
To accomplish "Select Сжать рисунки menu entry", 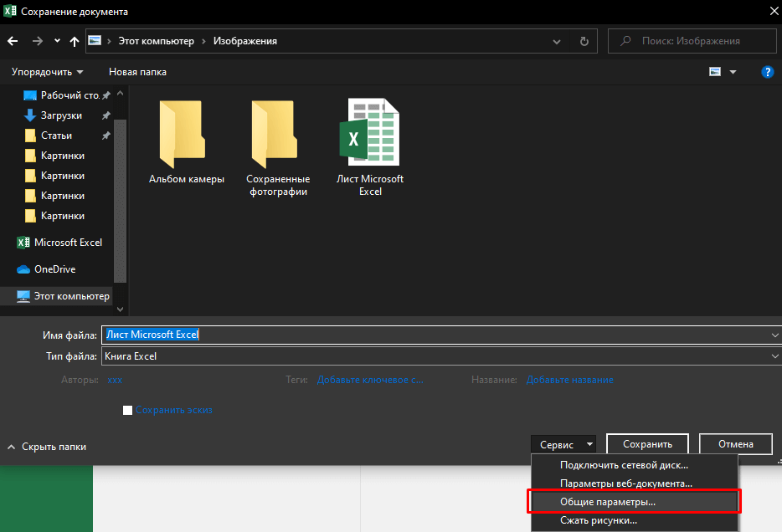I will (598, 520).
